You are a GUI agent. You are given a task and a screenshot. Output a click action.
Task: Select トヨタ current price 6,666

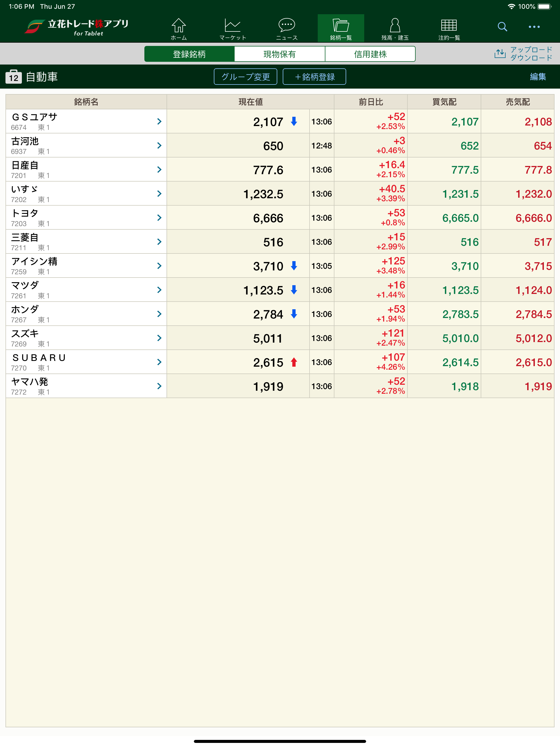point(268,218)
